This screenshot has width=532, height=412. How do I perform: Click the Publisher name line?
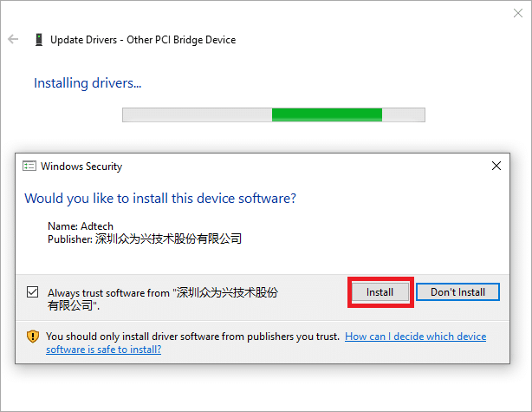(145, 239)
